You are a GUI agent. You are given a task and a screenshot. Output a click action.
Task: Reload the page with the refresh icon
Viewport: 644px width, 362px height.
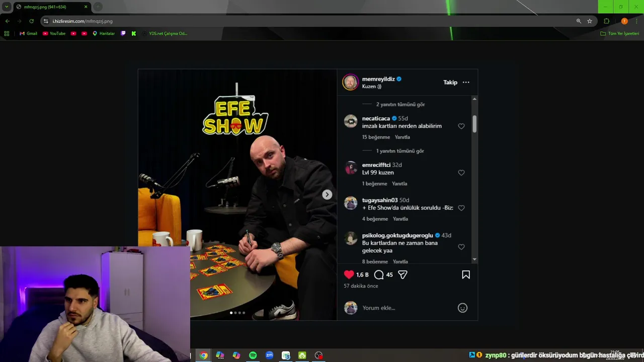[x=31, y=21]
